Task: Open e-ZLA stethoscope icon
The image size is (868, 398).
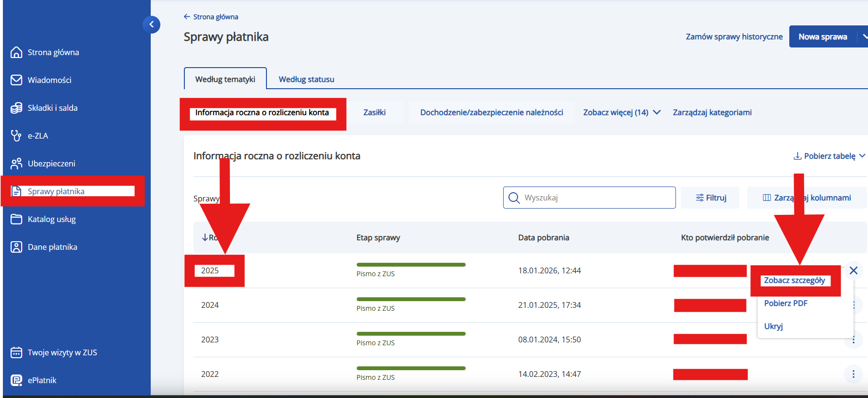Action: point(16,136)
